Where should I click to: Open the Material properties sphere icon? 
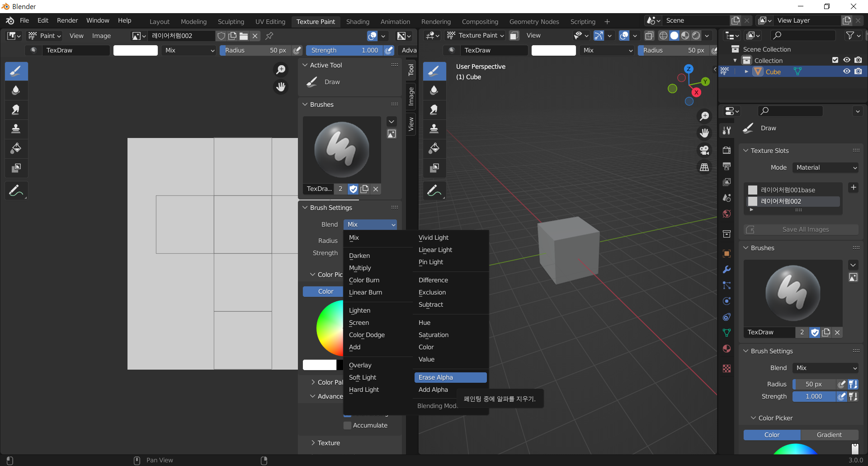pyautogui.click(x=726, y=348)
